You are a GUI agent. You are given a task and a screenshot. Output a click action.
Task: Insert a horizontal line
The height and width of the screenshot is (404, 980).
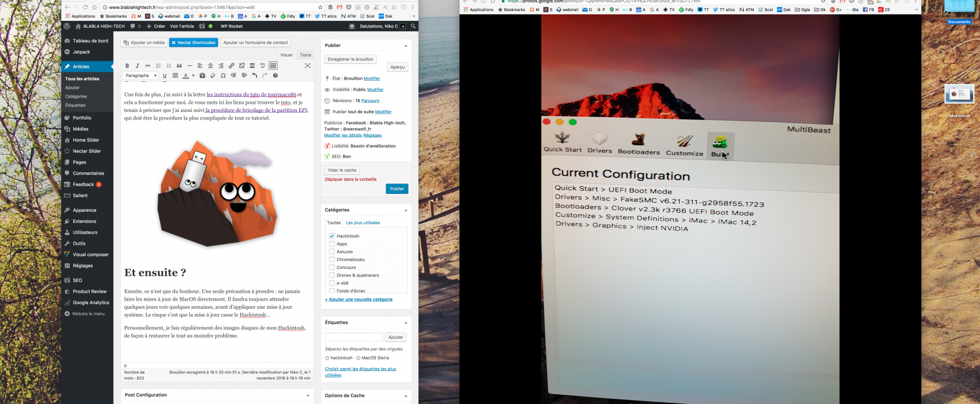click(x=190, y=66)
